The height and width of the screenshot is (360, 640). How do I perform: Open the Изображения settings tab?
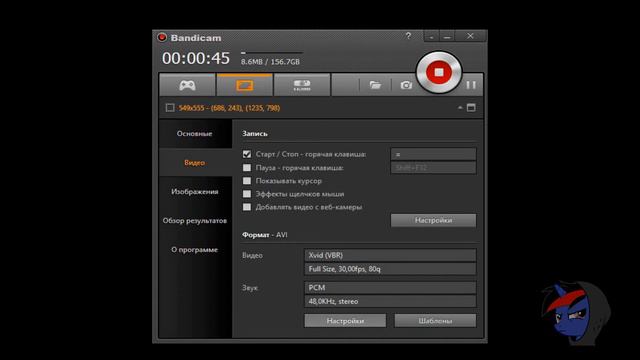click(194, 191)
